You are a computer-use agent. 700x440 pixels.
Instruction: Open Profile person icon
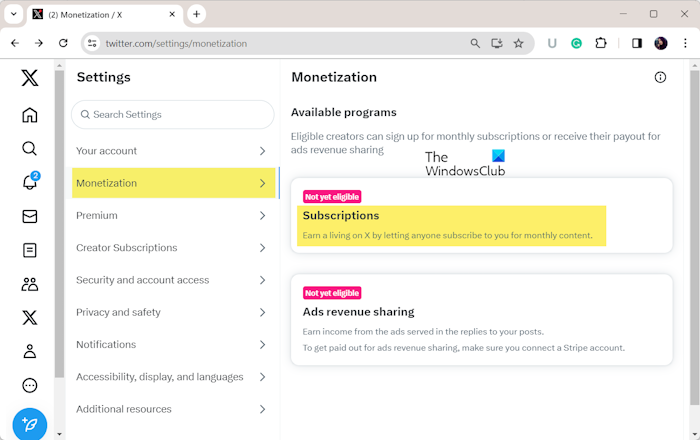(30, 351)
